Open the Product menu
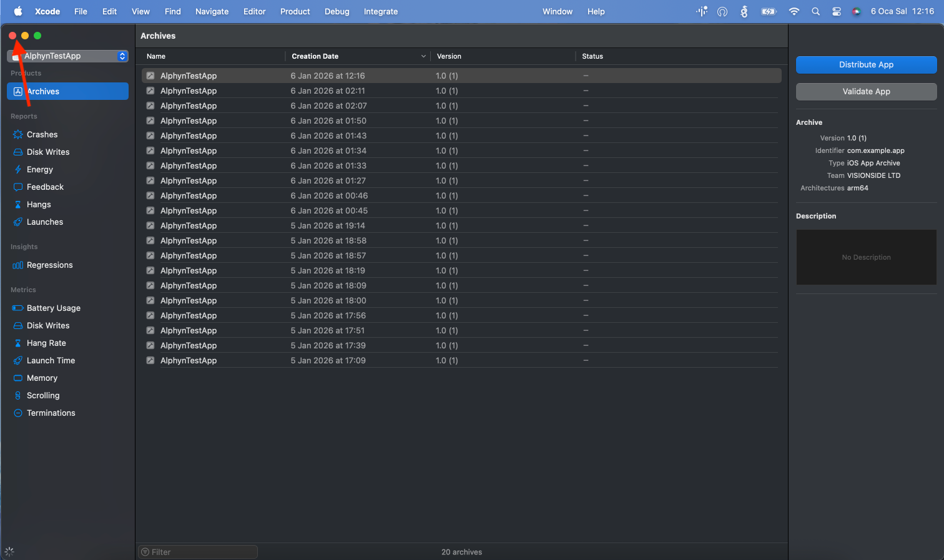This screenshot has height=560, width=944. pyautogui.click(x=295, y=11)
